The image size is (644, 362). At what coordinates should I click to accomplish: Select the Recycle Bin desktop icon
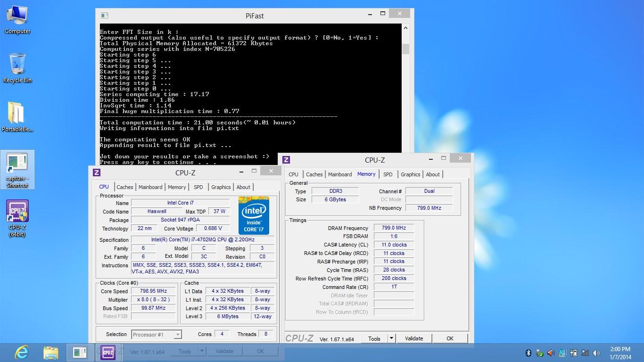[17, 68]
